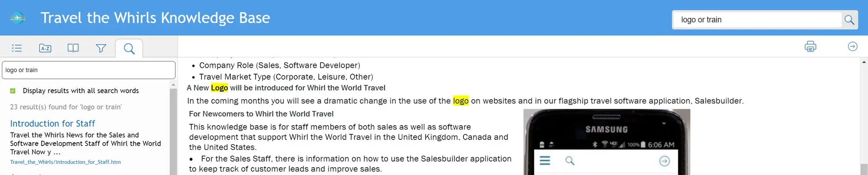Focus the header search field
The height and width of the screenshot is (175, 868).
point(757,20)
